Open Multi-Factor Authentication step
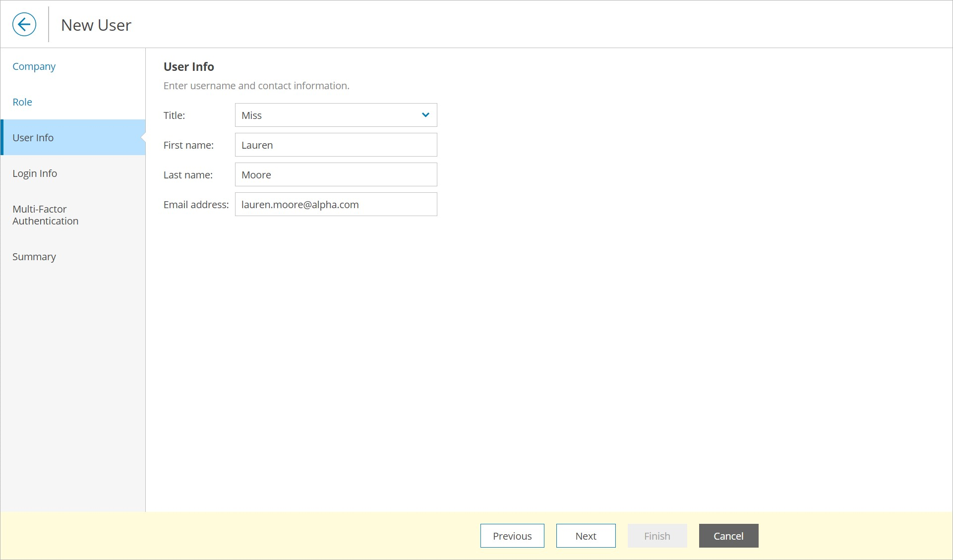 (x=45, y=215)
